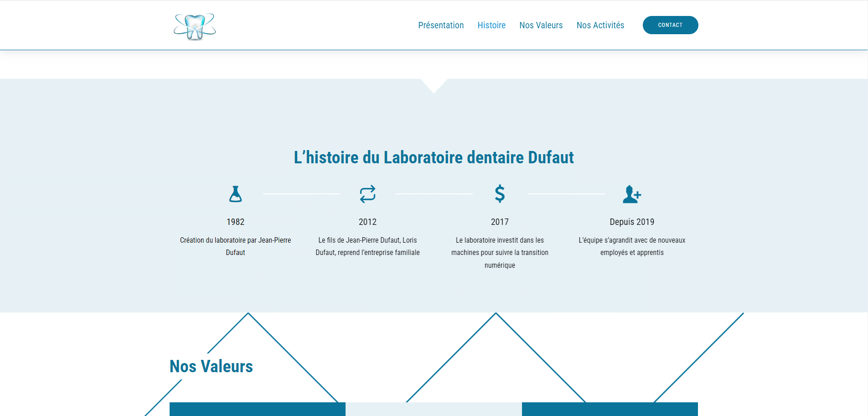Select the 1982 timeline year
Screen dimensions: 868x416
tap(235, 222)
